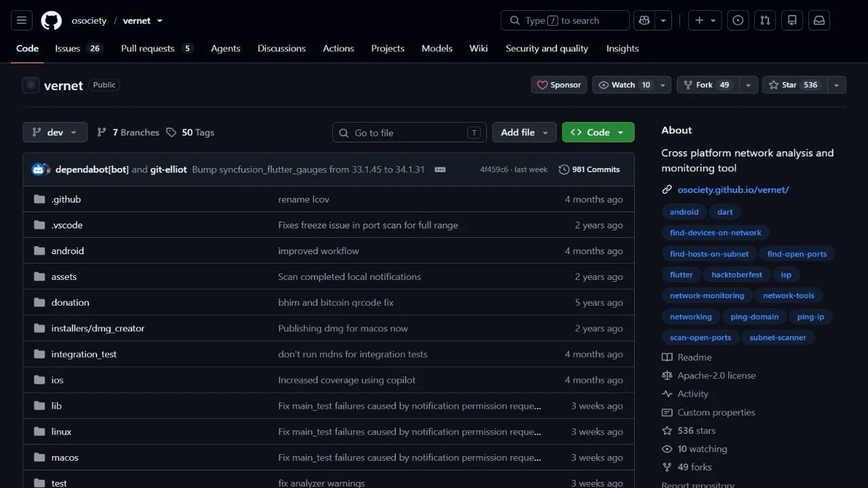This screenshot has height=488, width=868.
Task: Star the vernet repository
Action: [794, 85]
